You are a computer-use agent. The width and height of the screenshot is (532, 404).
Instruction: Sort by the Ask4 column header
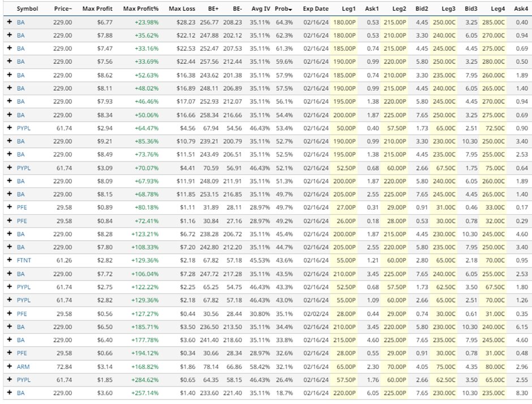[x=521, y=9]
